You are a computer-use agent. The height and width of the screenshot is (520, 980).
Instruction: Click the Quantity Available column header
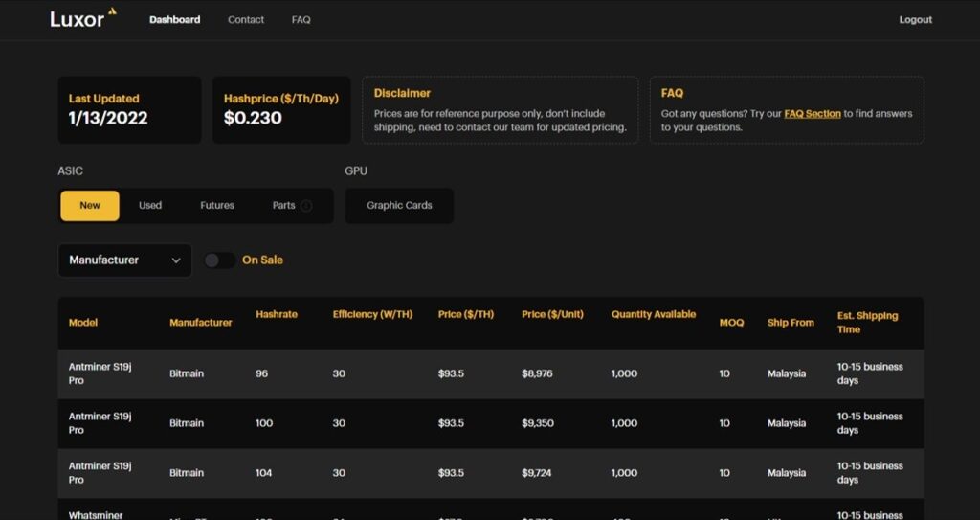click(x=653, y=315)
